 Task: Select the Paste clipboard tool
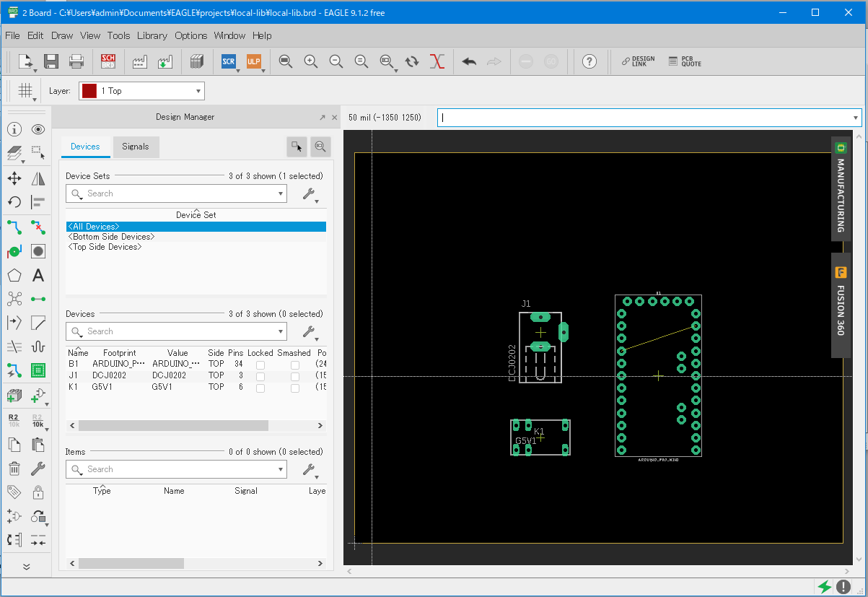click(x=38, y=444)
